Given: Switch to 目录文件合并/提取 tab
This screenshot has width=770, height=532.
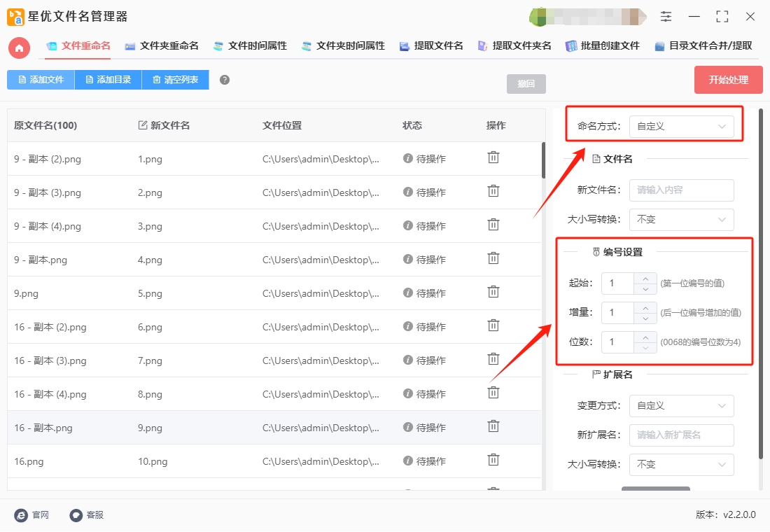Looking at the screenshot, I should [x=703, y=46].
